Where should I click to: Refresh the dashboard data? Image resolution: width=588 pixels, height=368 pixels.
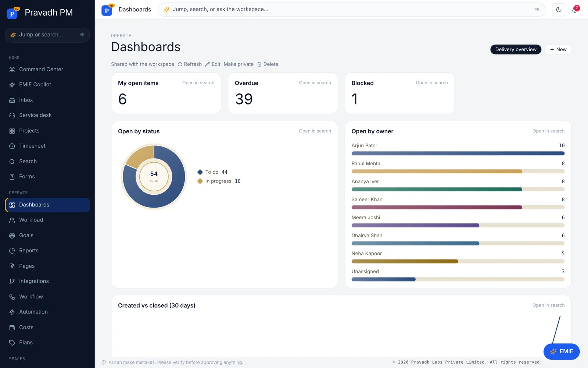pos(190,64)
